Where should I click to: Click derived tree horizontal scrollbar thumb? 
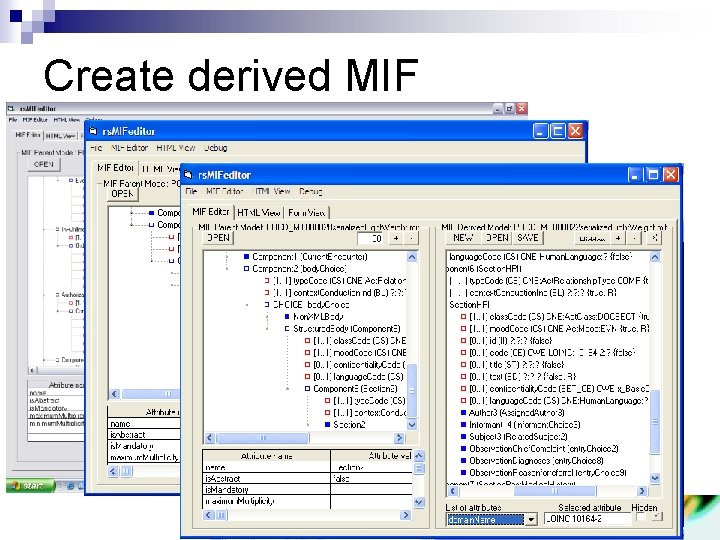[554, 491]
